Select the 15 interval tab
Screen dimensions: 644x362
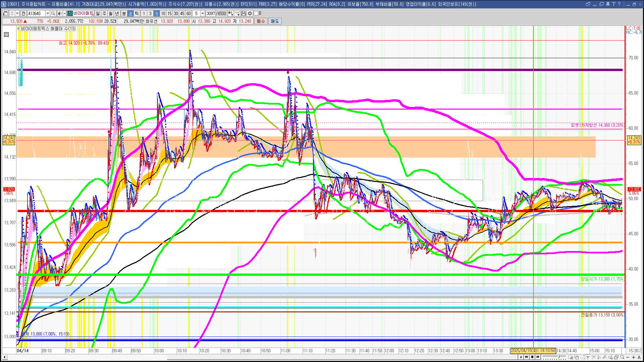pos(169,13)
